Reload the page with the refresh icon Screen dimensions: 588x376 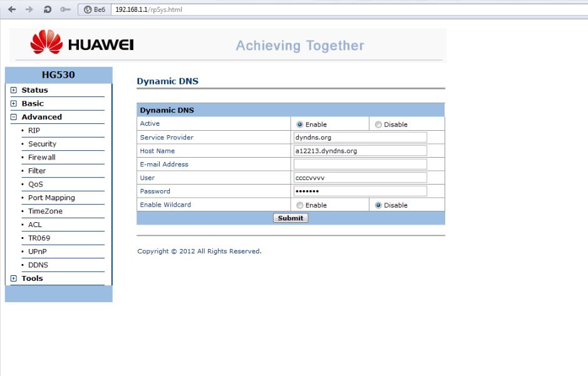(x=47, y=9)
